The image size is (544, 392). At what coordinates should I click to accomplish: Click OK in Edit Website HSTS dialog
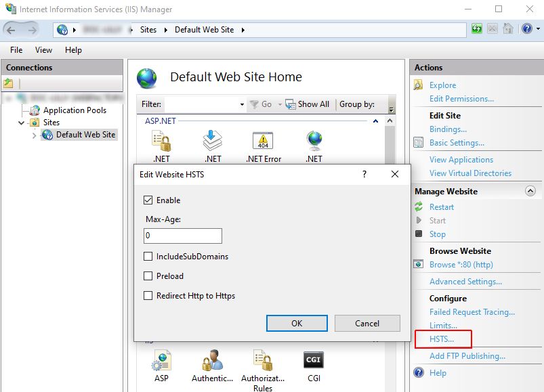297,323
